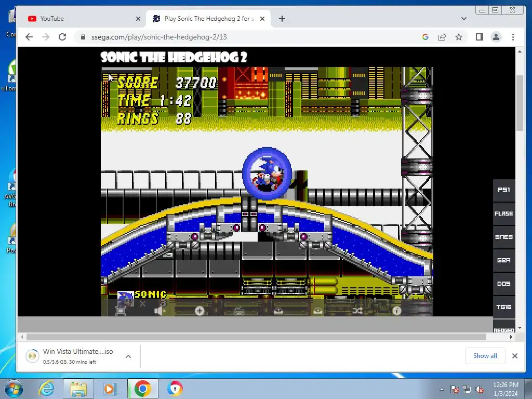Click horizontal scrollbar right arrow
The height and width of the screenshot is (399, 532).
[511, 337]
